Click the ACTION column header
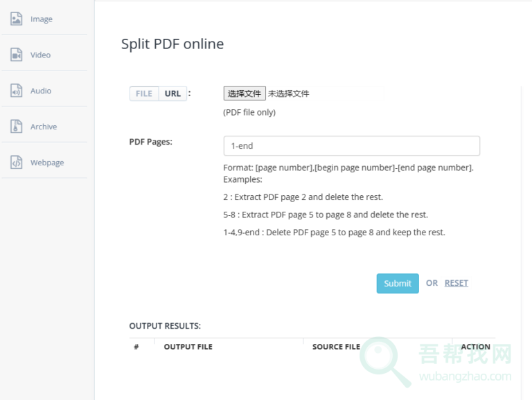The image size is (532, 400). 475,347
